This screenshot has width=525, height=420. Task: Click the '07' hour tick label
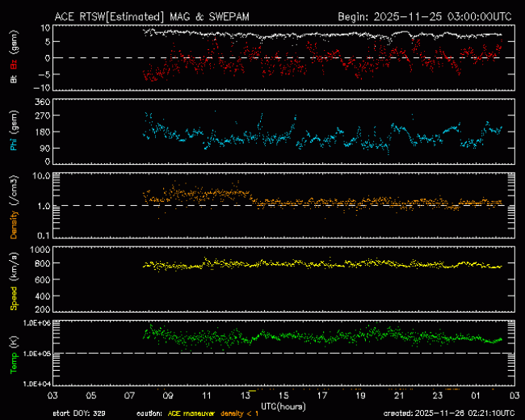coord(129,396)
